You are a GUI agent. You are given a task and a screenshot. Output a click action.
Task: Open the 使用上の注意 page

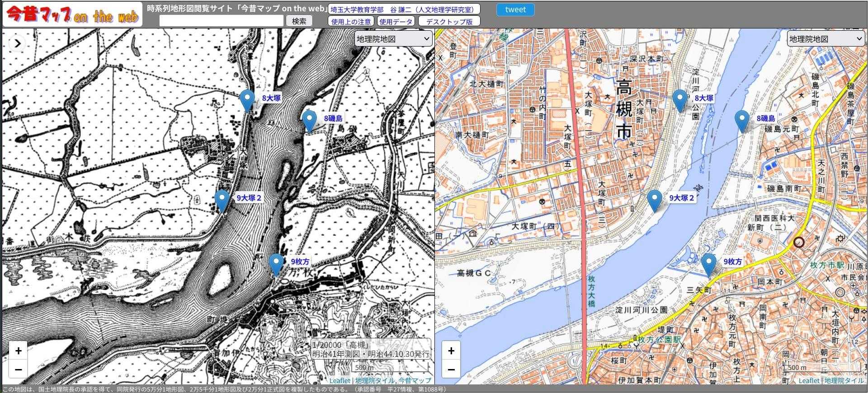coord(351,21)
